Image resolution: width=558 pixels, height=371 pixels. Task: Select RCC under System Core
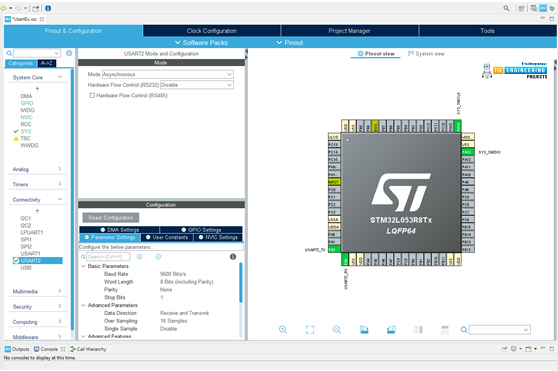tap(26, 124)
